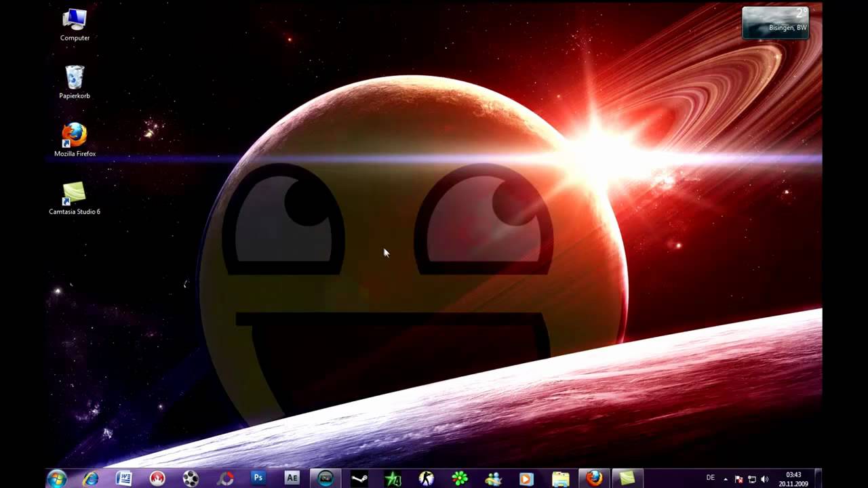868x488 pixels.
Task: Open Microsoft Word from the taskbar
Action: click(x=124, y=479)
